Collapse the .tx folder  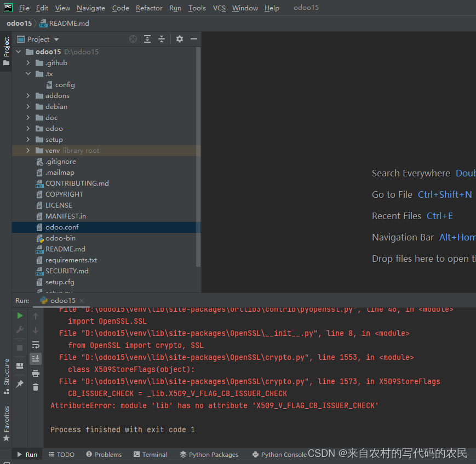point(28,74)
